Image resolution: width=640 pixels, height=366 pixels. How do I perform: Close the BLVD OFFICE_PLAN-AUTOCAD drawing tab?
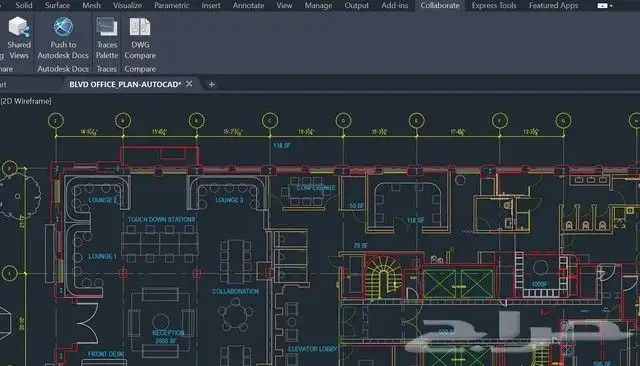tap(189, 84)
